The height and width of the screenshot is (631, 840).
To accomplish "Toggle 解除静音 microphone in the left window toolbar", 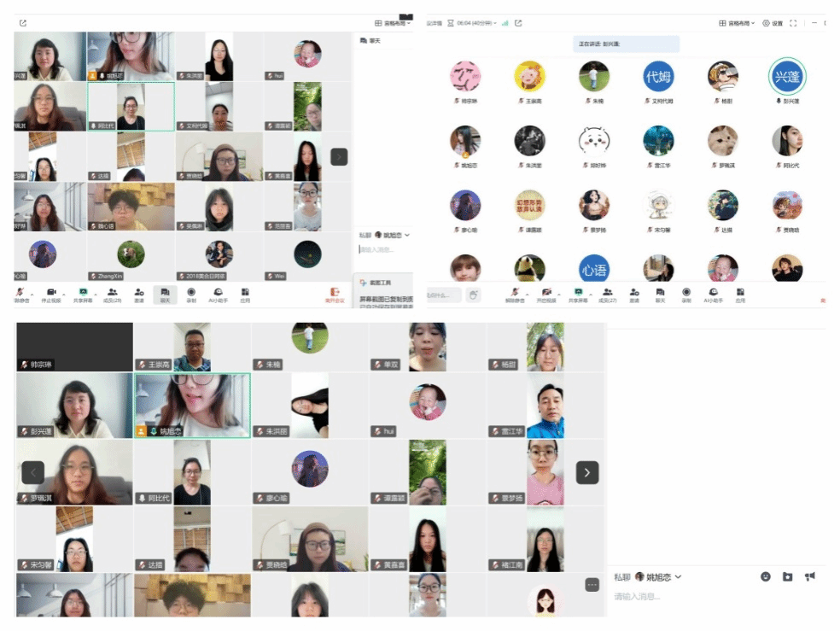I will coord(17,294).
